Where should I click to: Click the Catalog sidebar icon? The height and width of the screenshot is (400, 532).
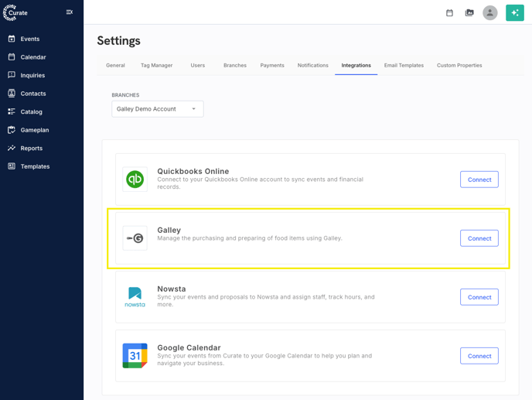(x=12, y=111)
